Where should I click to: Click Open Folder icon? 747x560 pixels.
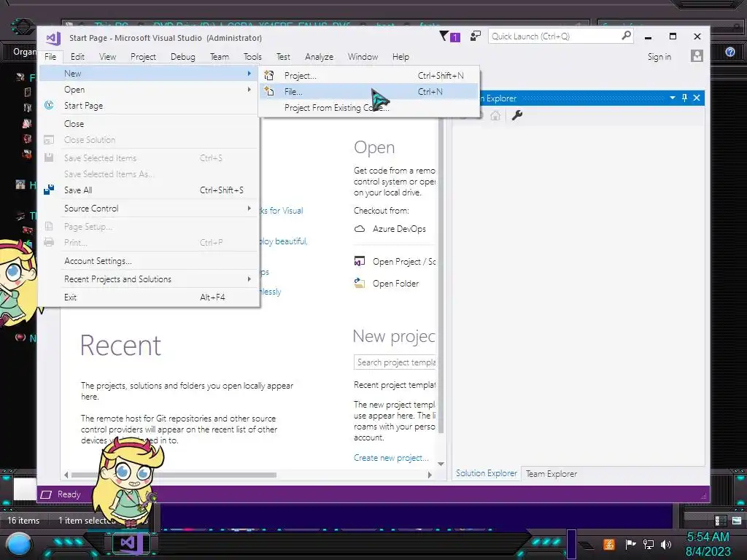(x=359, y=283)
